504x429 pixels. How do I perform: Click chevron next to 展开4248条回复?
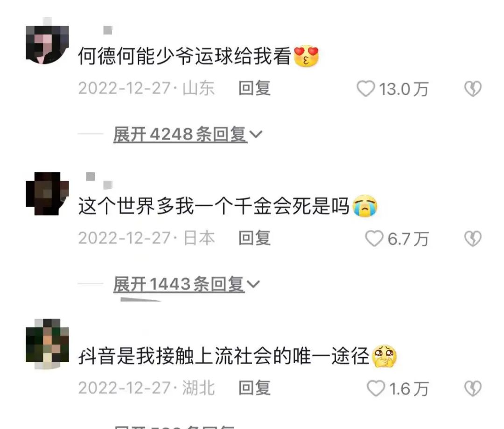point(256,134)
